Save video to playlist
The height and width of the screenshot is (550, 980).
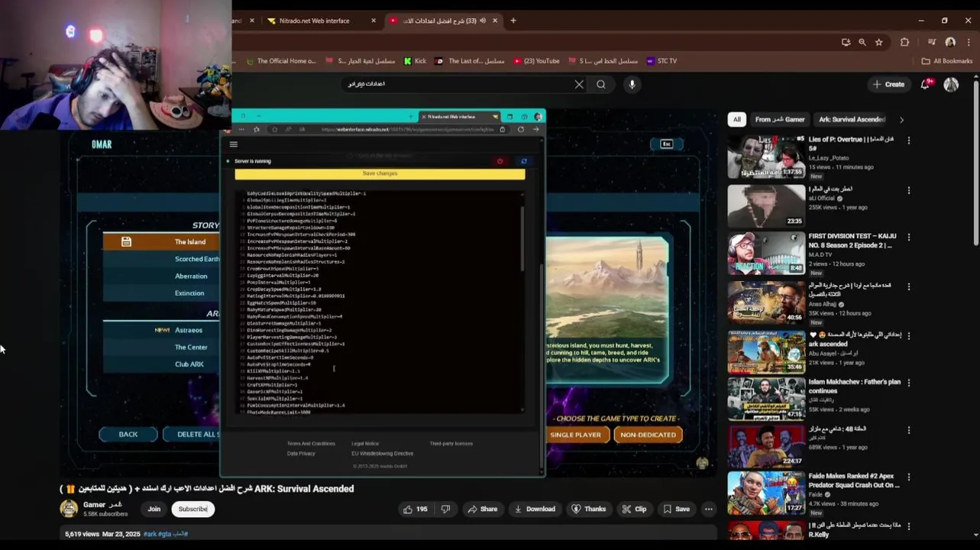click(x=677, y=509)
